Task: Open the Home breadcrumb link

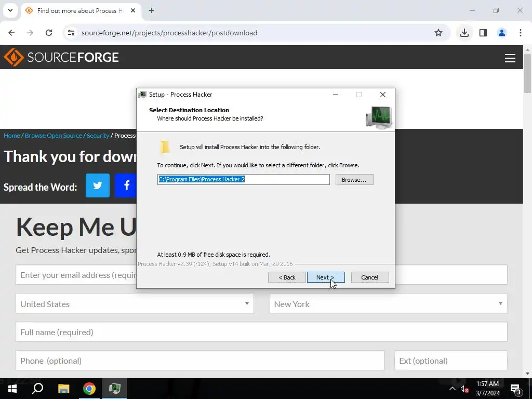Action: [12, 136]
